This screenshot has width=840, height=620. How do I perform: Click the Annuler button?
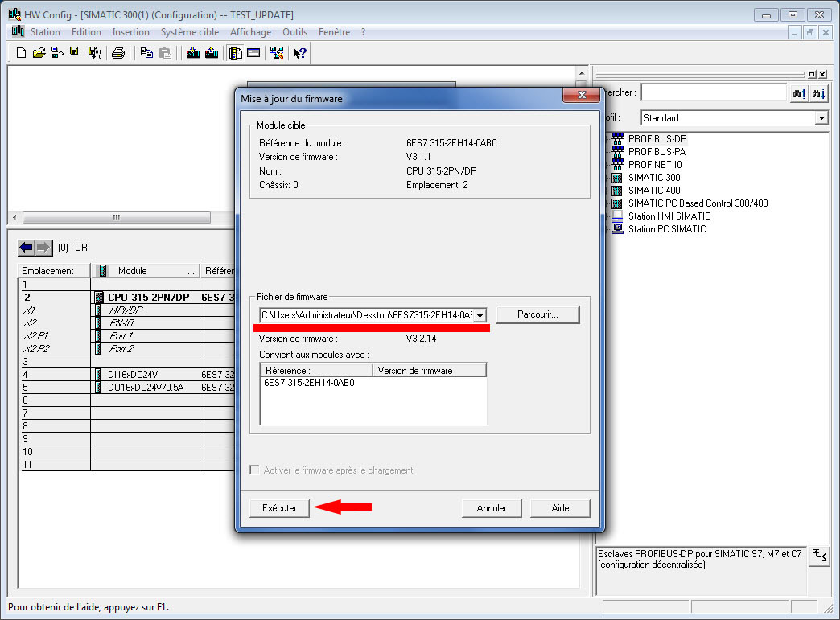point(492,508)
